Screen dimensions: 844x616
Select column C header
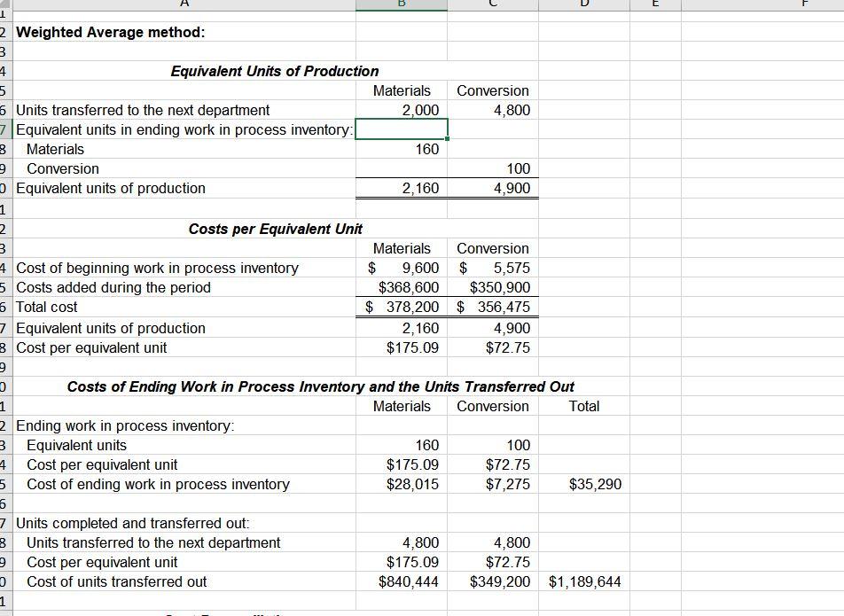tap(492, 4)
